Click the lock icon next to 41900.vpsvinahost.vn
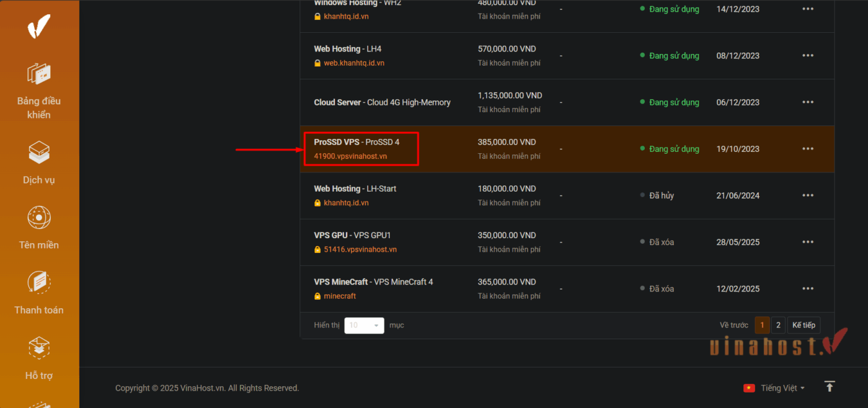 pos(316,156)
